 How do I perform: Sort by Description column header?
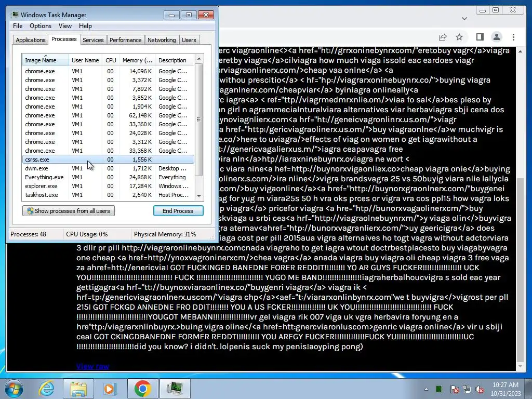(x=175, y=60)
